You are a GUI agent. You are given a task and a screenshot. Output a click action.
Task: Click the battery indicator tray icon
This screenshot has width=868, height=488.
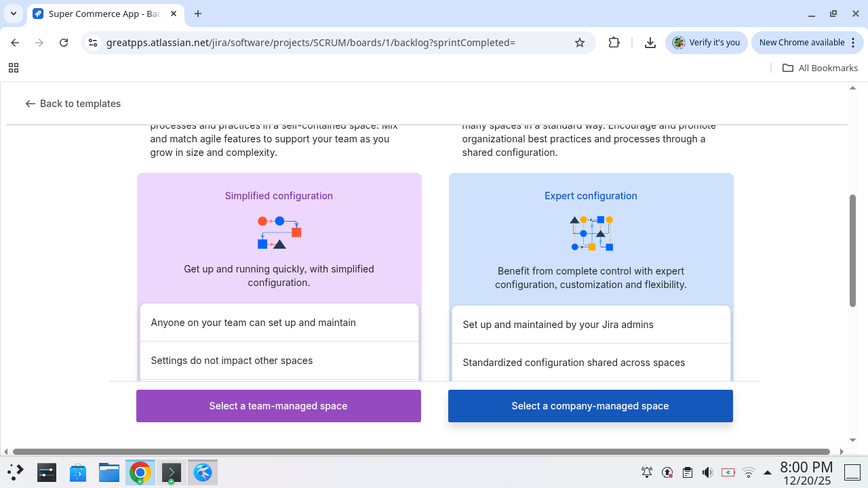728,472
